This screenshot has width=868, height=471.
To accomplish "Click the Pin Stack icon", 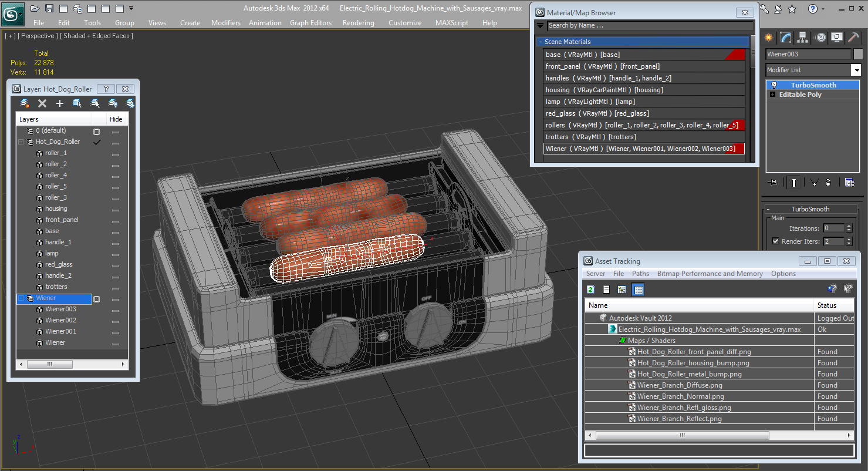I will 773,182.
